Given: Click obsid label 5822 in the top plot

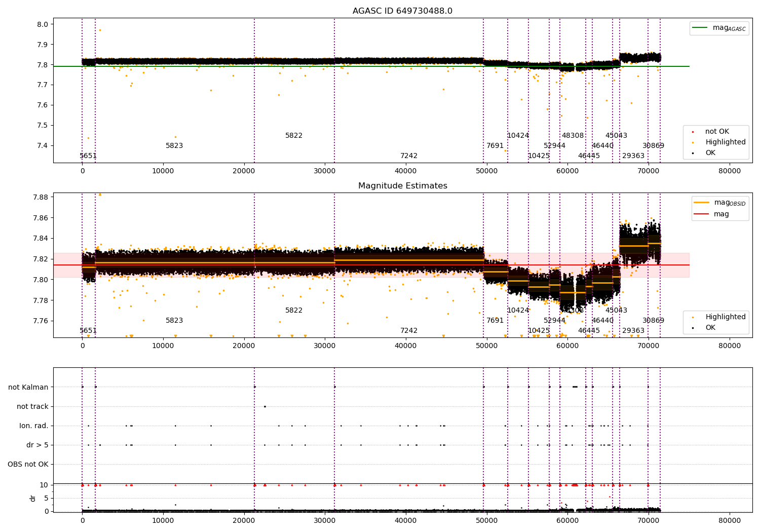Looking at the screenshot, I should (x=294, y=136).
